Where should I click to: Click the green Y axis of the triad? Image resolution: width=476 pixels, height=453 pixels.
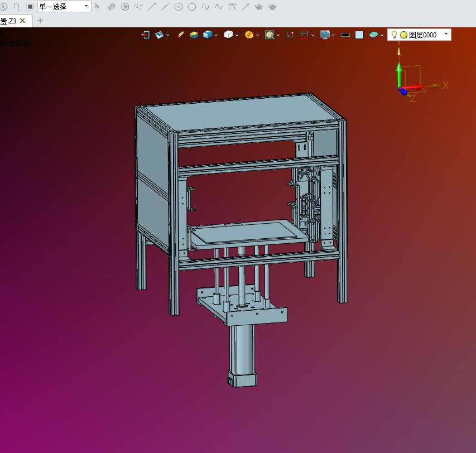399,74
